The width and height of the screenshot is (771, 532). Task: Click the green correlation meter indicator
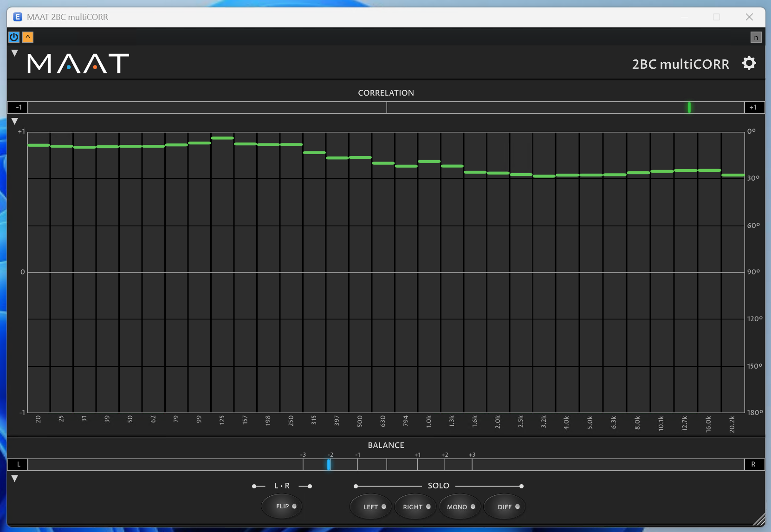click(689, 107)
